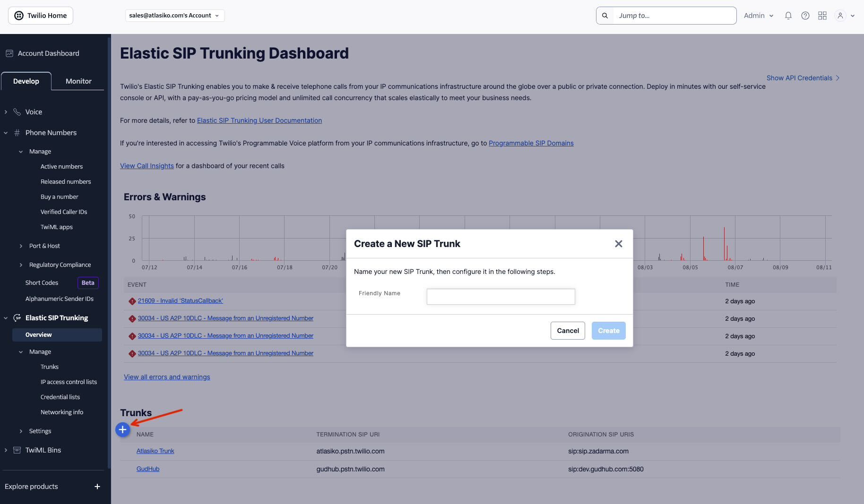Open the products grid icon
This screenshot has width=864, height=504.
point(822,16)
